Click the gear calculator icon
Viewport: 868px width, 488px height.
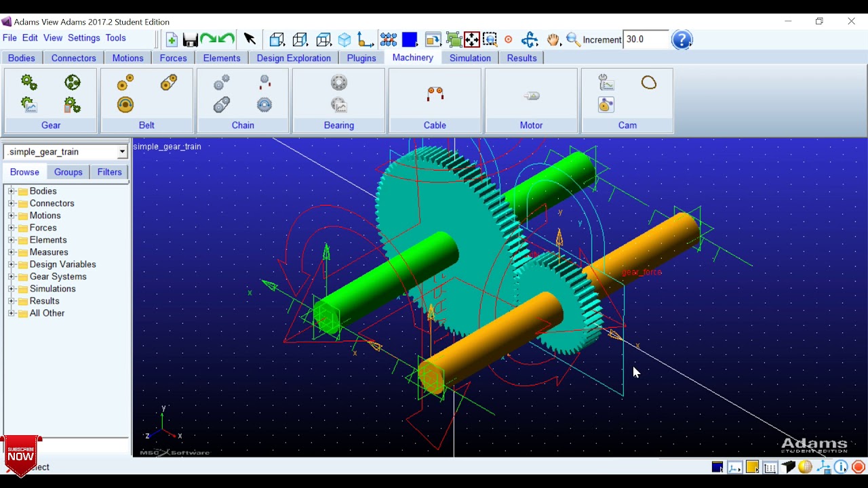point(73,104)
